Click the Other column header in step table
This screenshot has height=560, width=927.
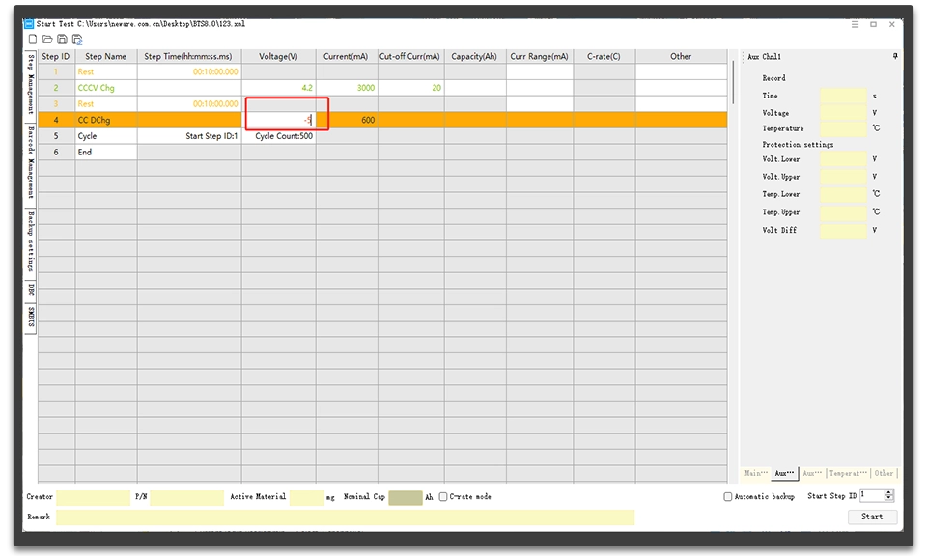[681, 56]
